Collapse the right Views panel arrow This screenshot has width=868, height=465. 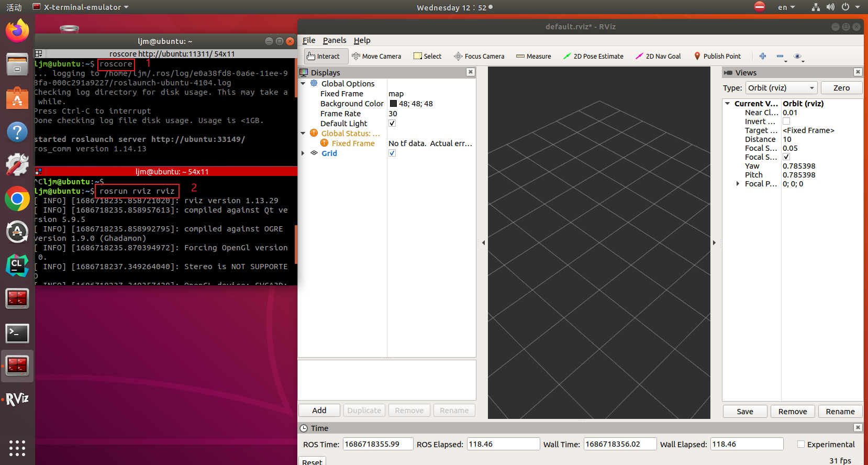click(x=715, y=243)
